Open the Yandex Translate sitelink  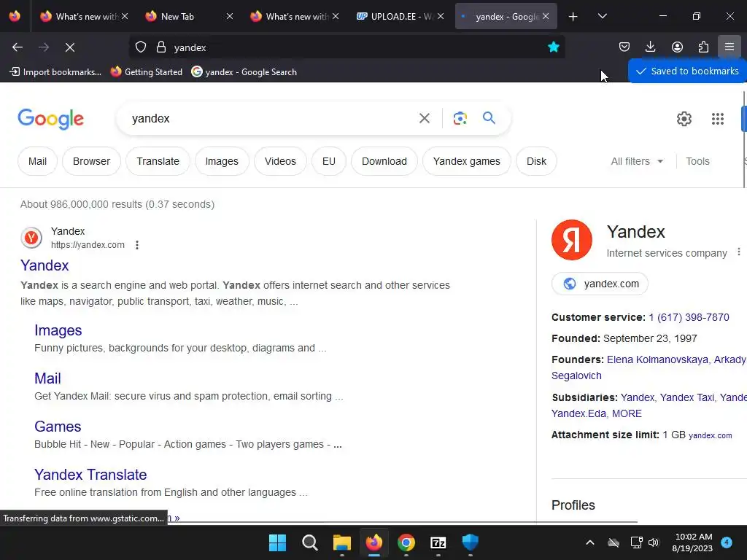tap(90, 474)
